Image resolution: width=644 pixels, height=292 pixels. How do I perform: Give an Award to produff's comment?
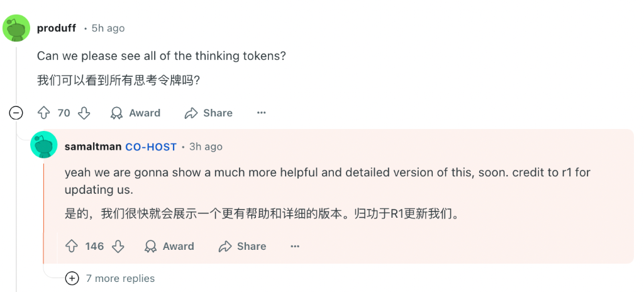coord(135,113)
